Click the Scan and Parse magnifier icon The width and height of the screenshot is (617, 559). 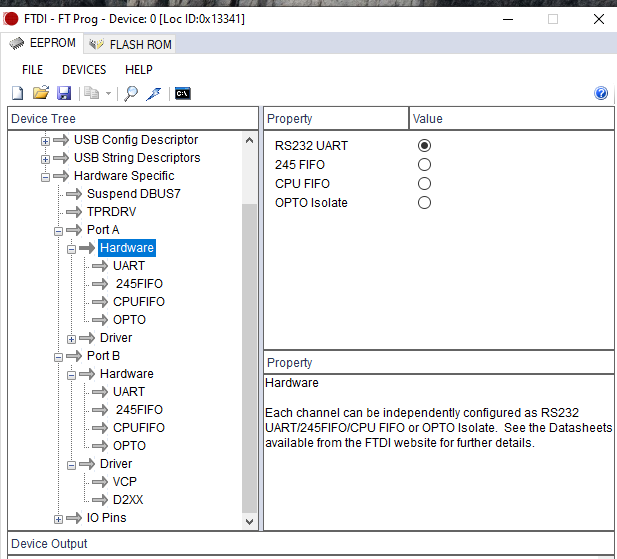coord(131,94)
